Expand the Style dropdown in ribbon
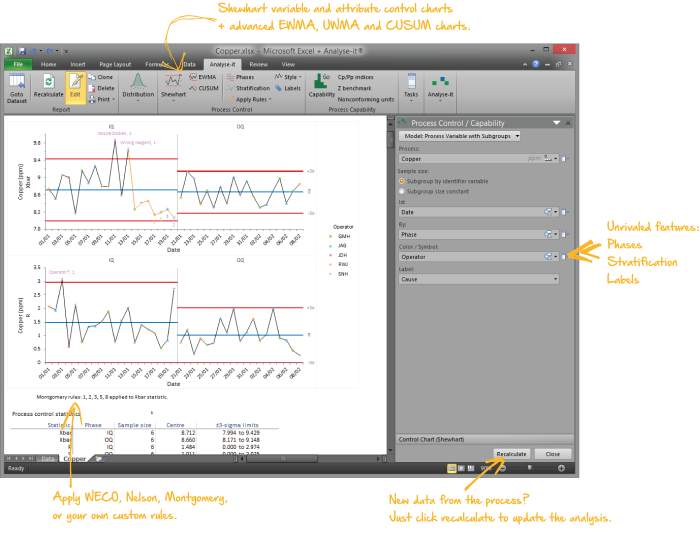 [x=300, y=77]
